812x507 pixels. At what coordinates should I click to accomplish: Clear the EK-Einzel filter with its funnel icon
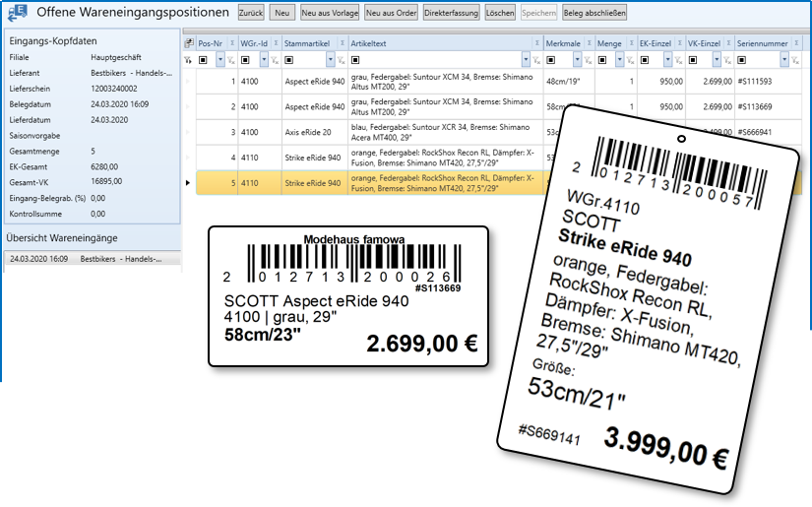pos(678,61)
